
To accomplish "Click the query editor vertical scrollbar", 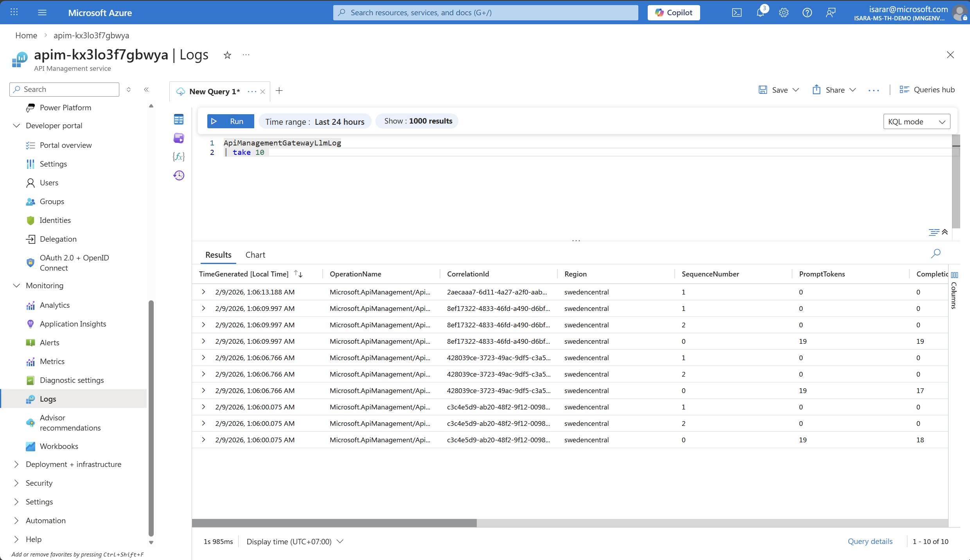I will pos(956,181).
